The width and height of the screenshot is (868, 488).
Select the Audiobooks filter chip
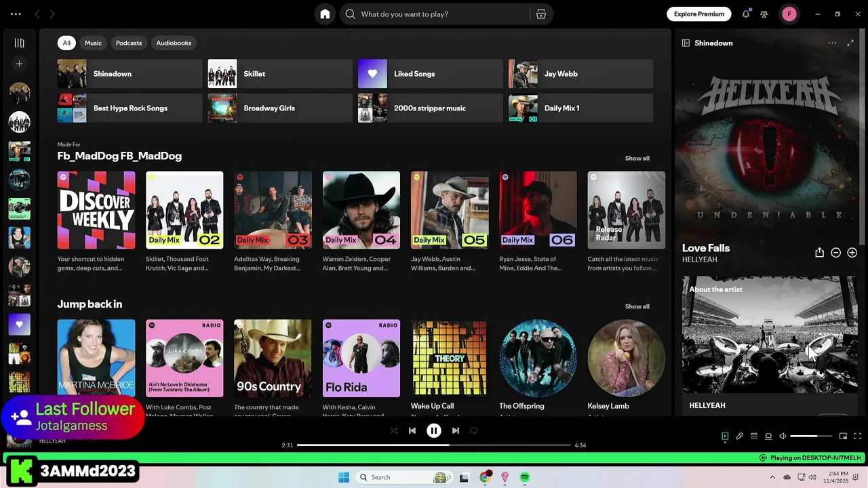174,43
